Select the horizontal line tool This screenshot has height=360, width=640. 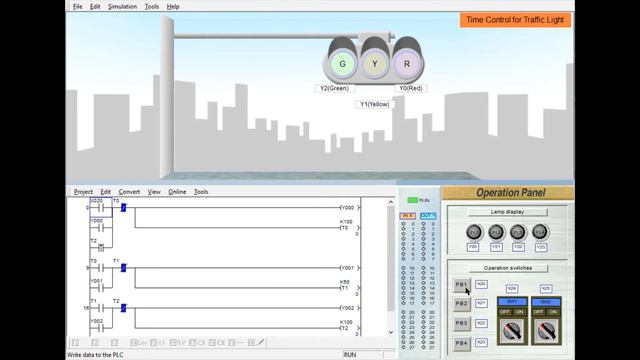pyautogui.click(x=237, y=342)
